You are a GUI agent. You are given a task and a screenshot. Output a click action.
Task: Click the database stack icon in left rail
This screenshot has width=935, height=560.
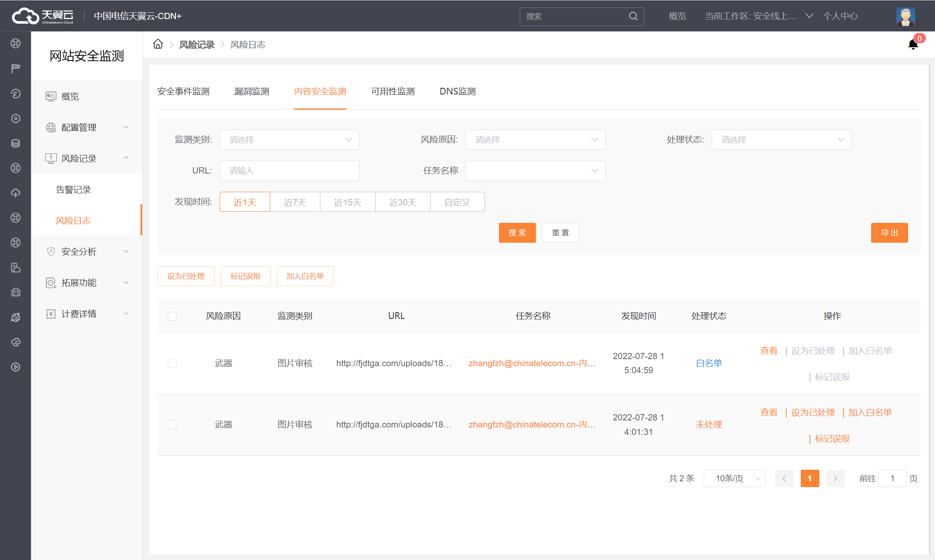pyautogui.click(x=16, y=143)
